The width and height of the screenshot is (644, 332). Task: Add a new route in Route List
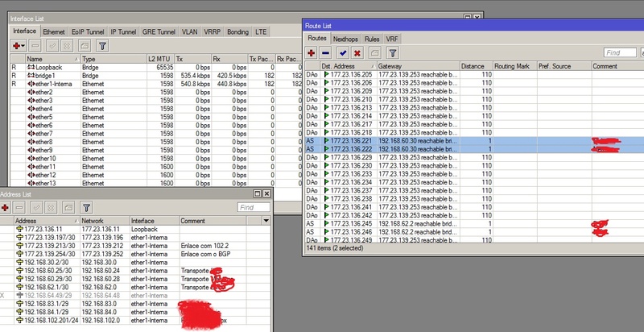(312, 52)
